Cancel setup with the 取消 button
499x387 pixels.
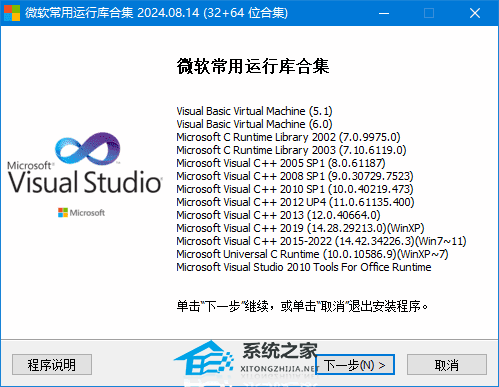tap(447, 365)
